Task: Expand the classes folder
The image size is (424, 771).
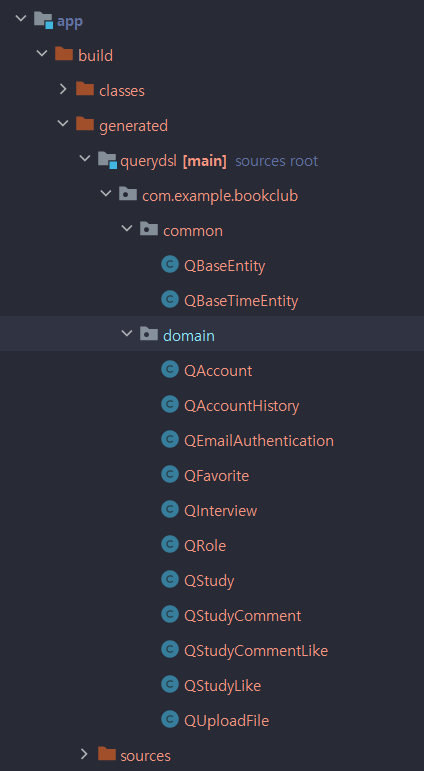Action: pos(62,89)
